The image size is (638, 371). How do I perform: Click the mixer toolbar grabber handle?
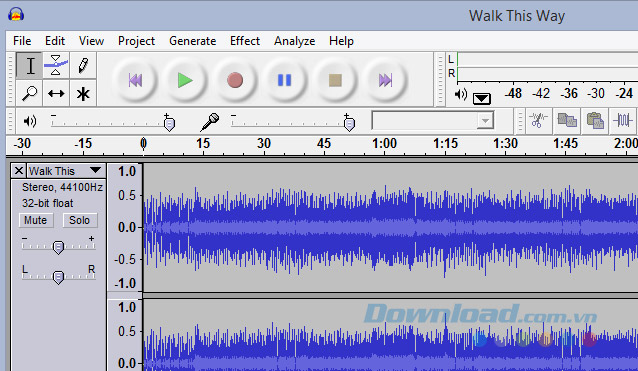[11, 121]
